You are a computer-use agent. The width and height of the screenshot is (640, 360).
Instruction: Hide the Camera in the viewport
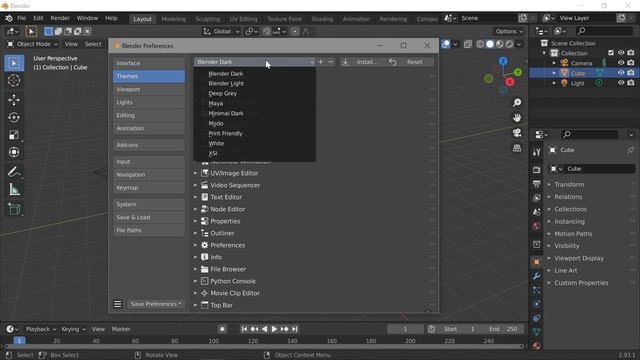tap(621, 63)
